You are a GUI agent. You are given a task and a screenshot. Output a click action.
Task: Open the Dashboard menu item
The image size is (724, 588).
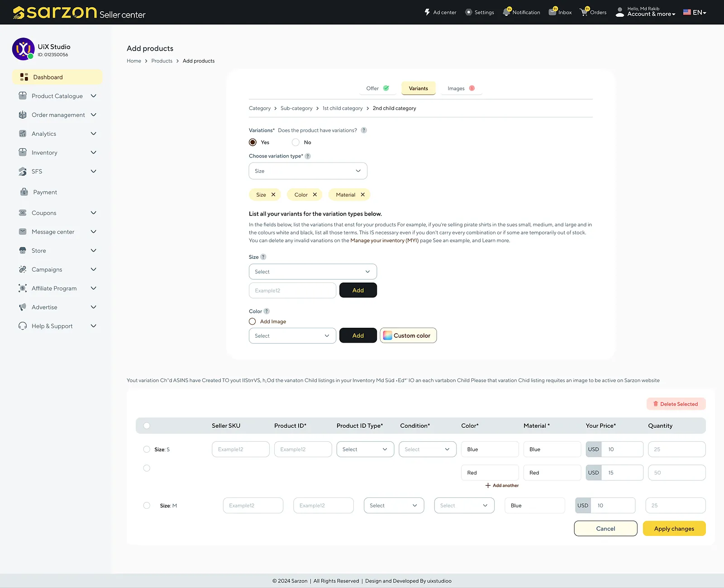click(x=57, y=77)
